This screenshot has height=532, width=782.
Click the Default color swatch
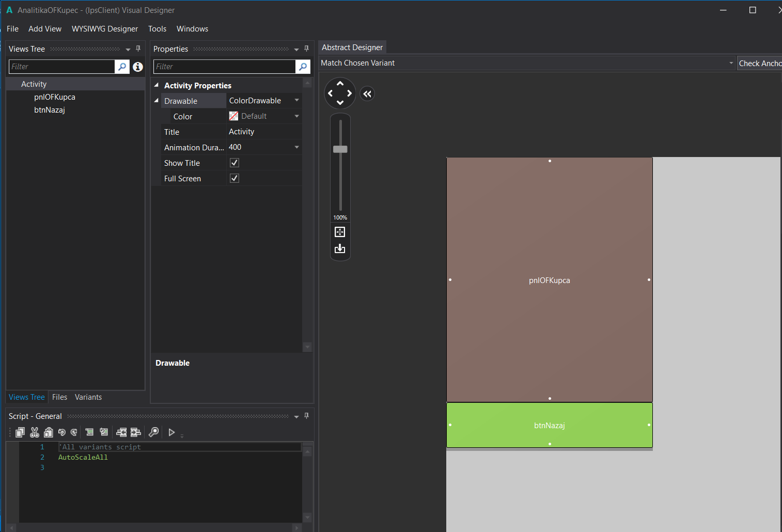click(233, 116)
